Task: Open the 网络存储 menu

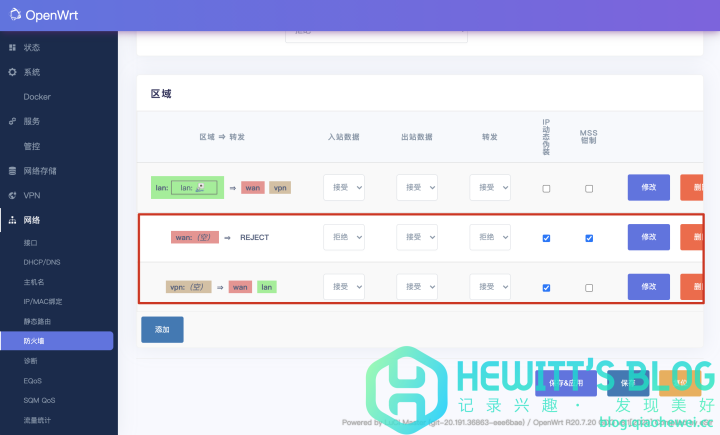Action: click(40, 171)
